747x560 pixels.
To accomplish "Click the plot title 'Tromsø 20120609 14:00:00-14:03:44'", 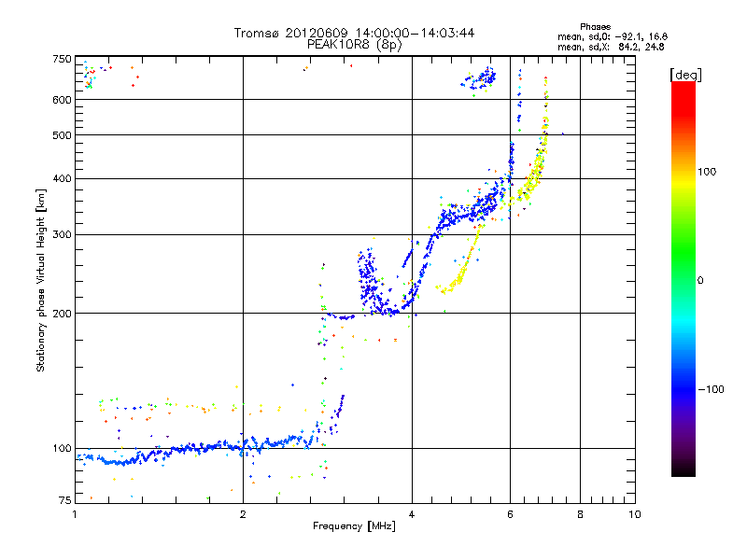I will point(354,33).
